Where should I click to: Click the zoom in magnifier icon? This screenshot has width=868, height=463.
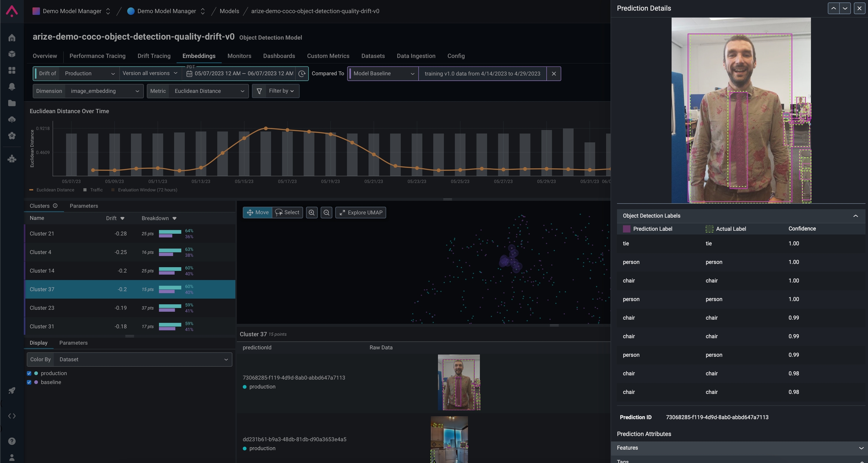tap(312, 213)
